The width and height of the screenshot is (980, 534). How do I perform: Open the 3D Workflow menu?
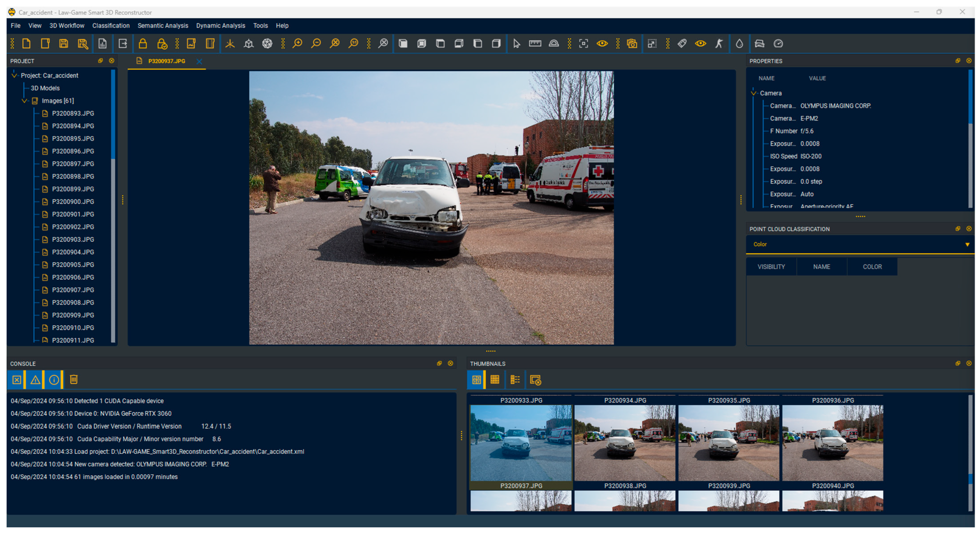(67, 26)
